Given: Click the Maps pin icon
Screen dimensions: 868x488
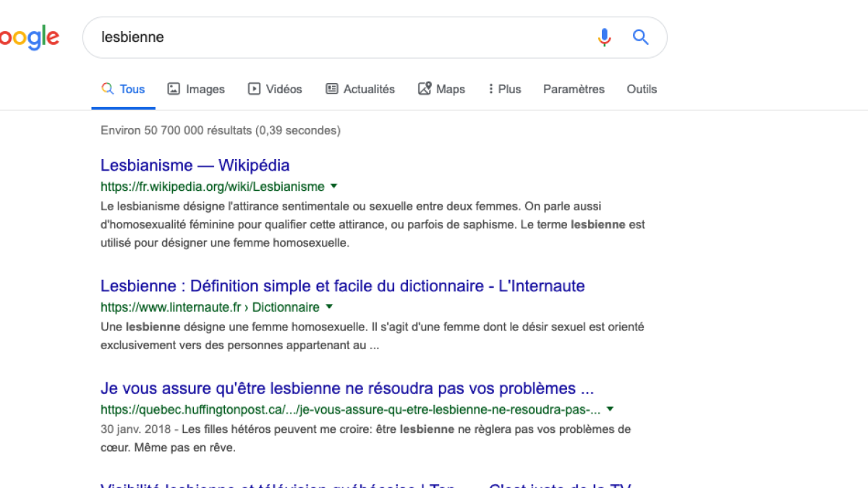Looking at the screenshot, I should click(x=425, y=89).
